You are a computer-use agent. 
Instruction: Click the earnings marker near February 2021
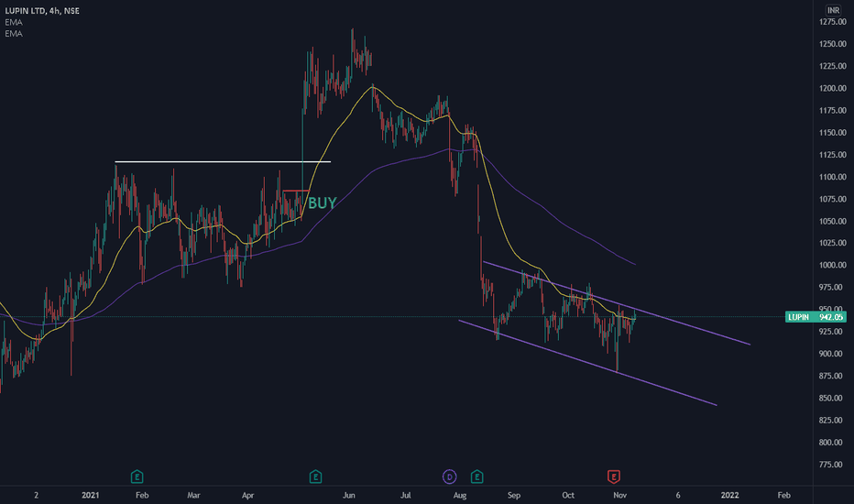pos(137,477)
